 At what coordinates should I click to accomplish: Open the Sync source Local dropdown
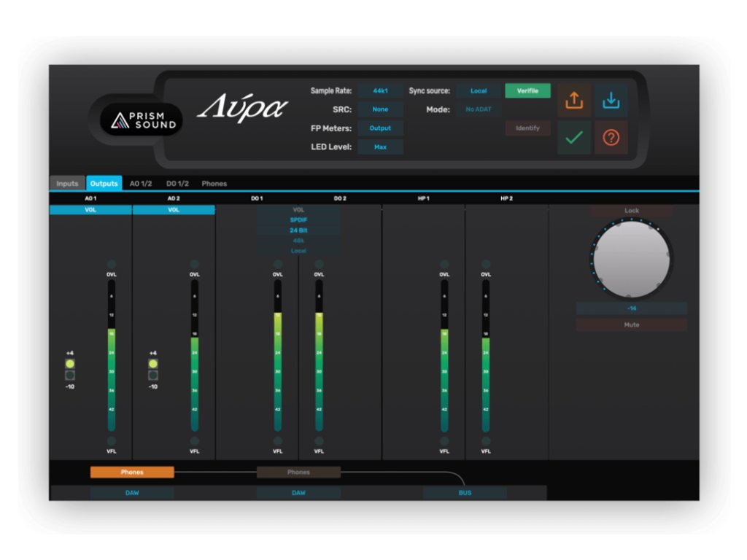tap(479, 91)
